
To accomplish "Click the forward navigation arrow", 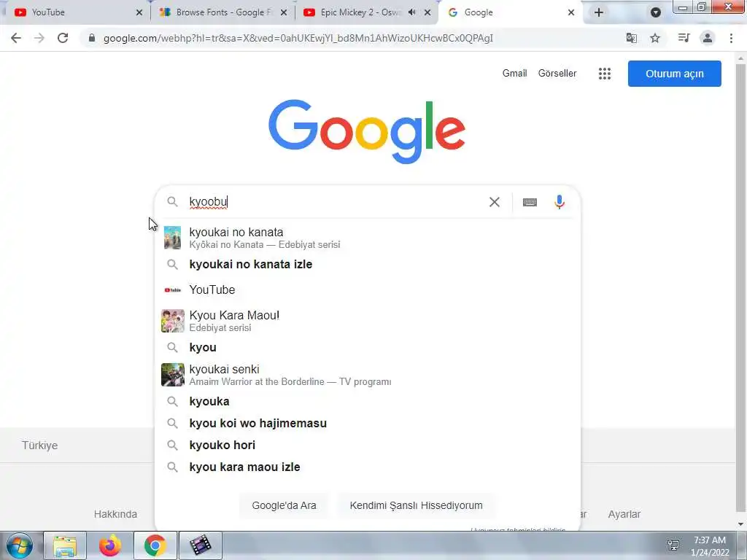I will [39, 38].
